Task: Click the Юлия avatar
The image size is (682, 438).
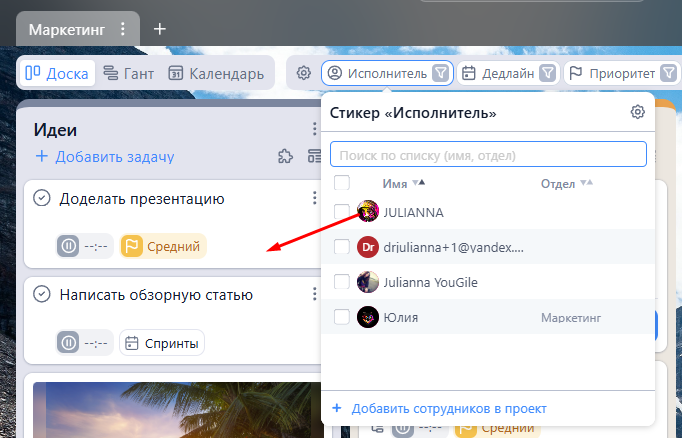Action: tap(368, 317)
